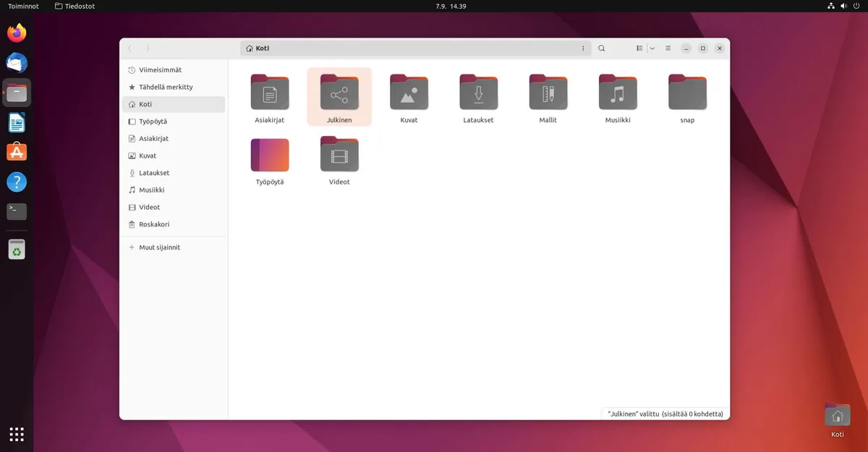The image size is (868, 452).
Task: Open Työpöytä in the sidebar
Action: [174, 121]
